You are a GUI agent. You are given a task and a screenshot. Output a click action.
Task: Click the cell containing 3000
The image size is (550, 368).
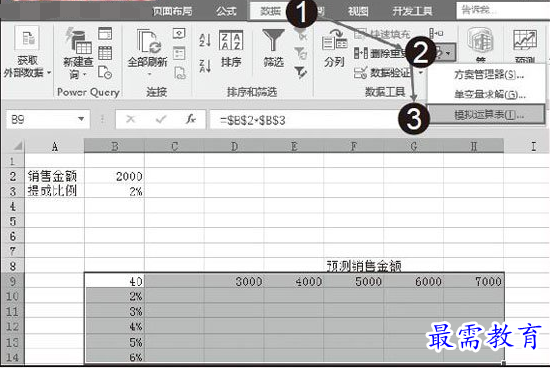click(x=234, y=281)
